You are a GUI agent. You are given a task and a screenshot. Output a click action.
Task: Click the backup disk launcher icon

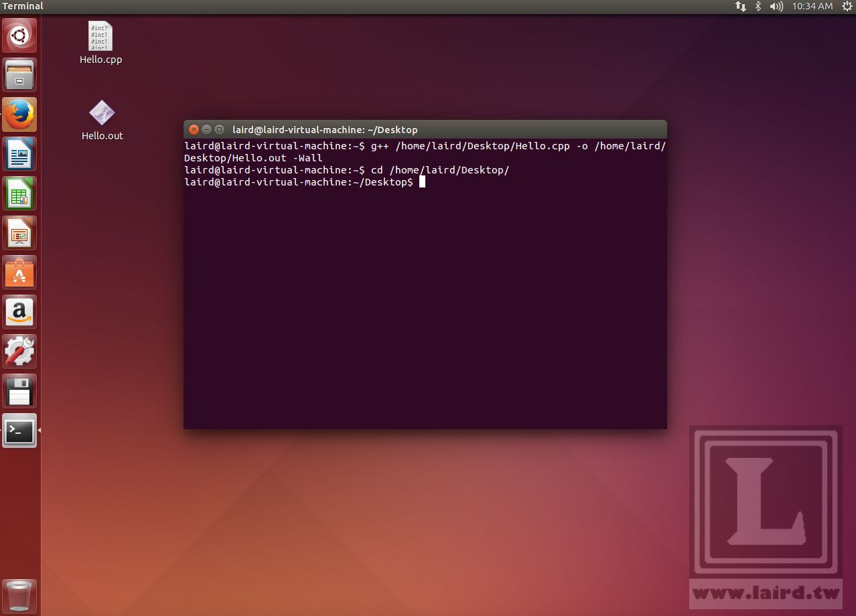click(x=19, y=390)
